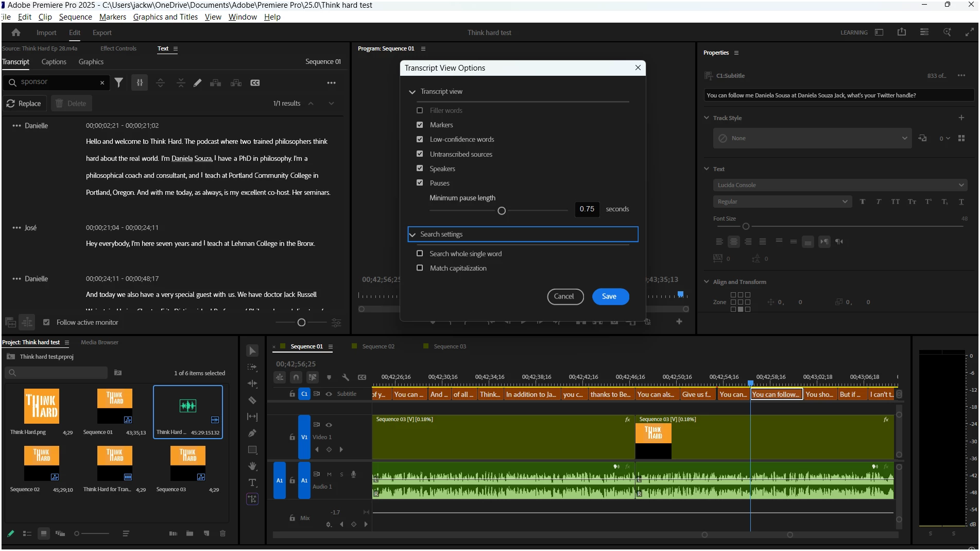Viewport: 980px width, 551px height.
Task: Select the Pen tool
Action: tap(252, 433)
